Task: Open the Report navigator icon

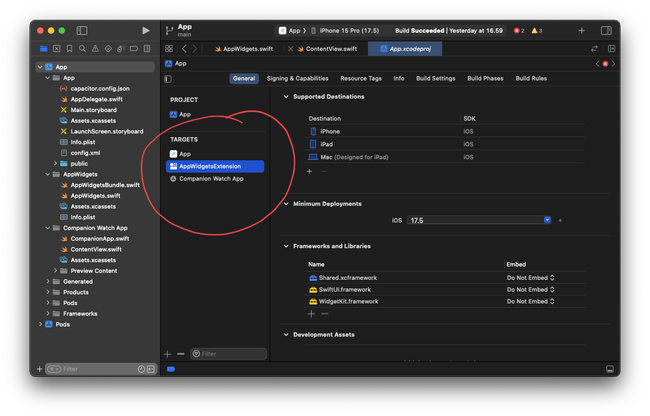Action: click(147, 49)
